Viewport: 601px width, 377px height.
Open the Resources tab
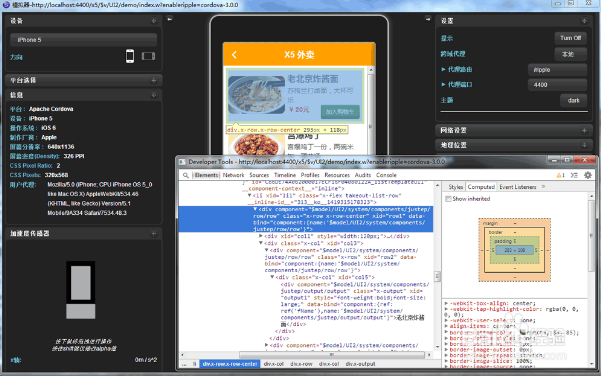tap(337, 175)
